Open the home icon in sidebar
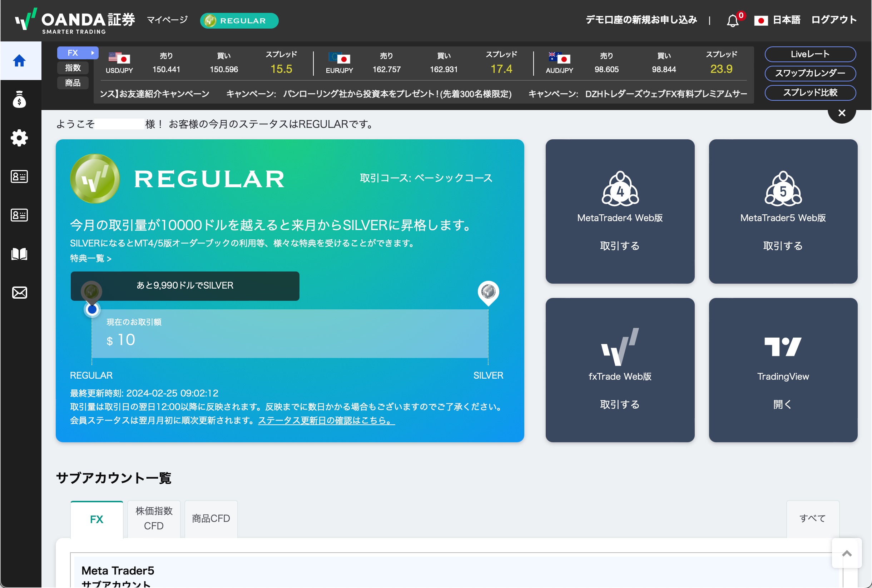872x588 pixels. 19,60
